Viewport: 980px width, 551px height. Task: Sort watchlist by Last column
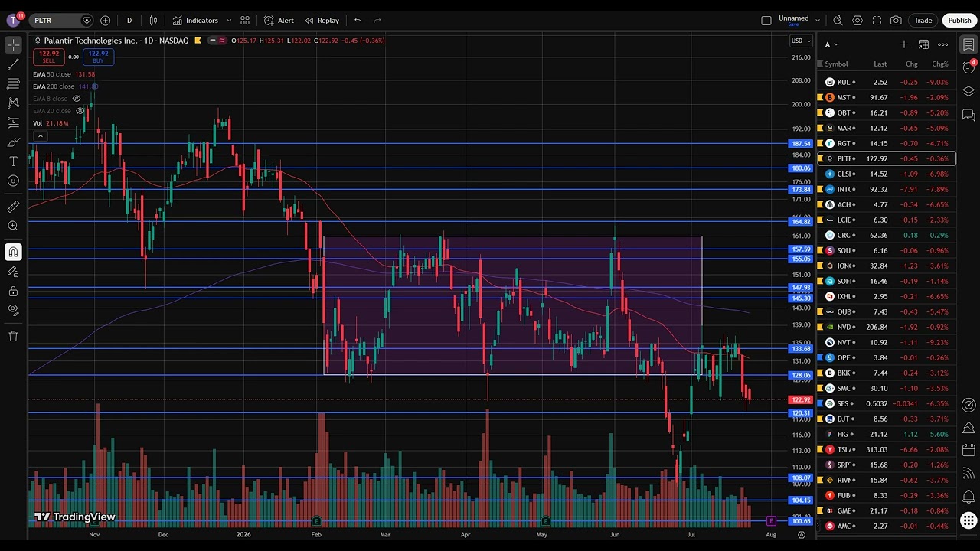click(880, 64)
